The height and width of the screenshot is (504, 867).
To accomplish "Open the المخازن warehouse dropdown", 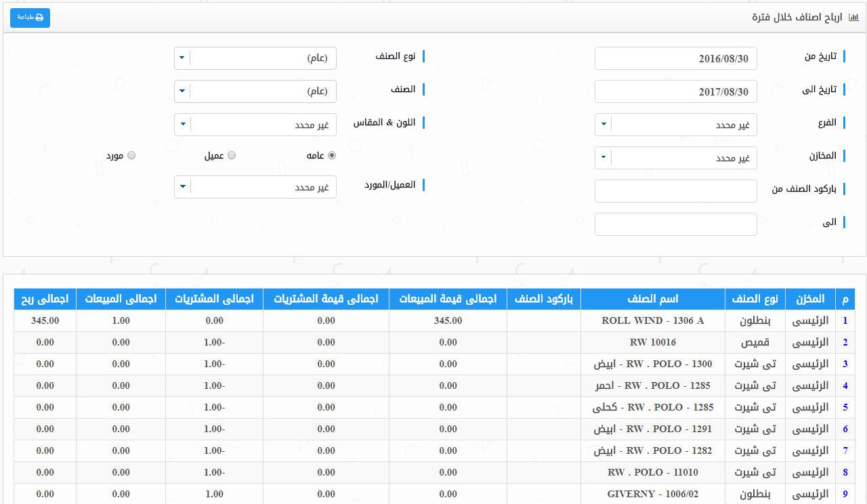I will 675,158.
